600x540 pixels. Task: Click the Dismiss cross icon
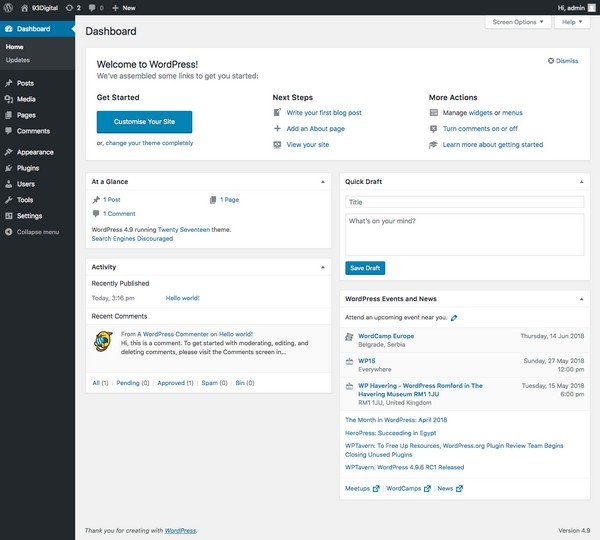(551, 61)
